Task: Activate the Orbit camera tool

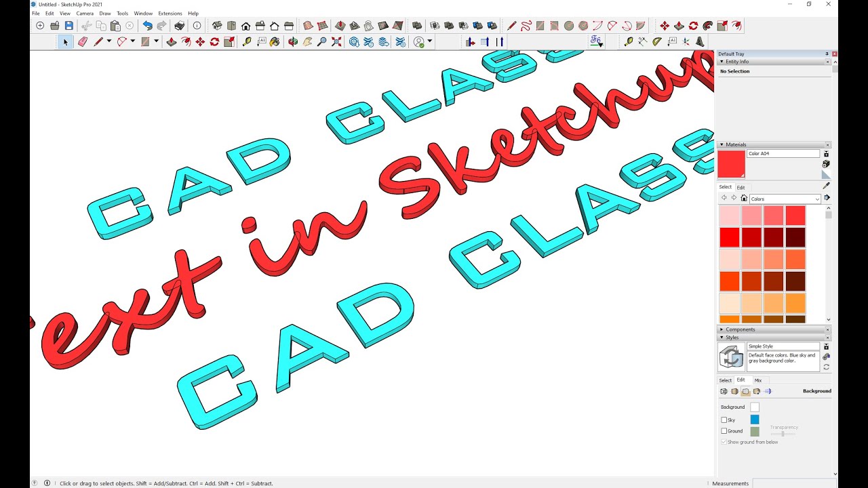Action: [x=292, y=41]
